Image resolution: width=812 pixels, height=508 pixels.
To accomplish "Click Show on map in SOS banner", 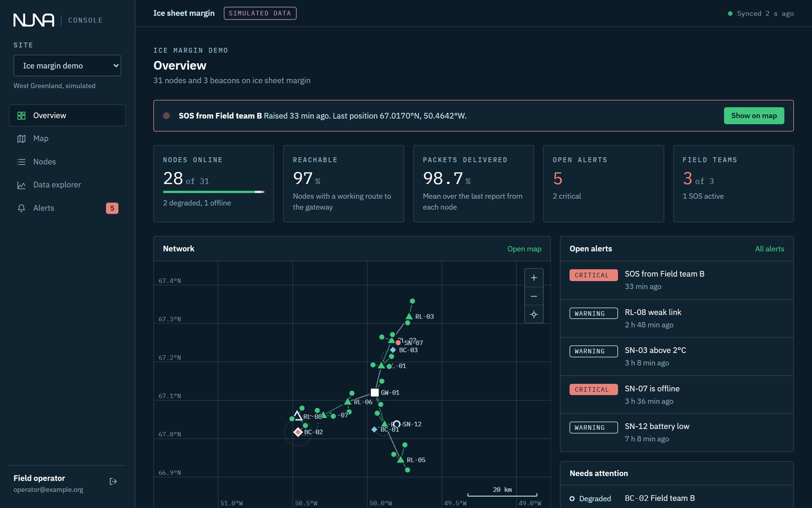I will coord(754,116).
